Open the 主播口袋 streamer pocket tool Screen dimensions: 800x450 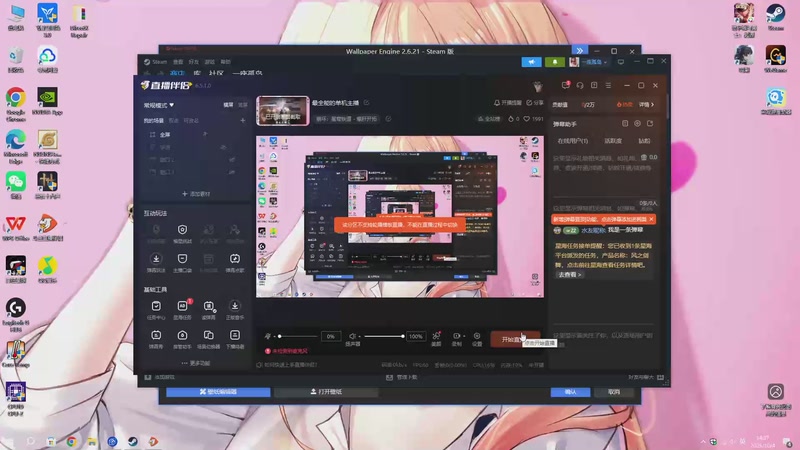(x=182, y=262)
